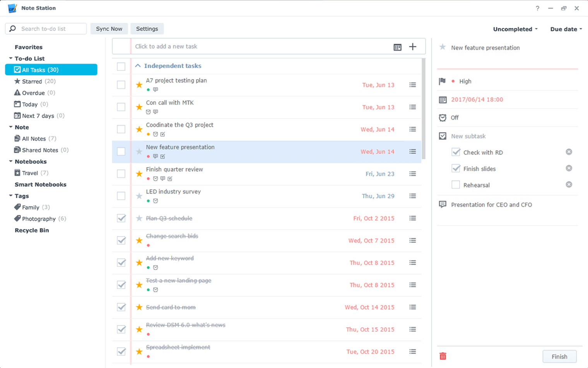Click the red trash icon to delete the task

[443, 356]
